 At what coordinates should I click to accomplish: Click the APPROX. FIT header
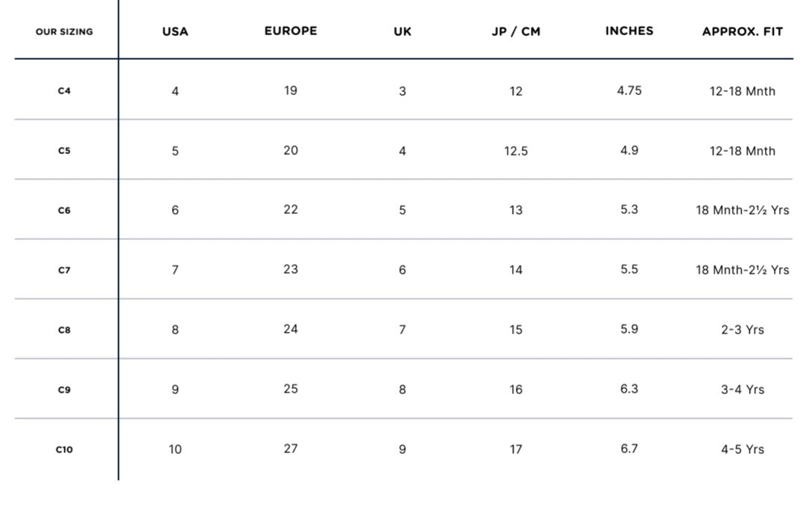click(x=742, y=31)
